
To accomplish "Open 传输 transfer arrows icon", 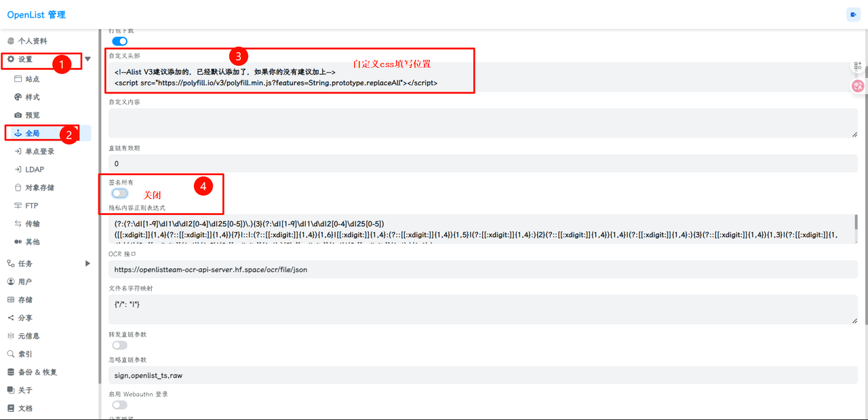I will click(x=18, y=223).
